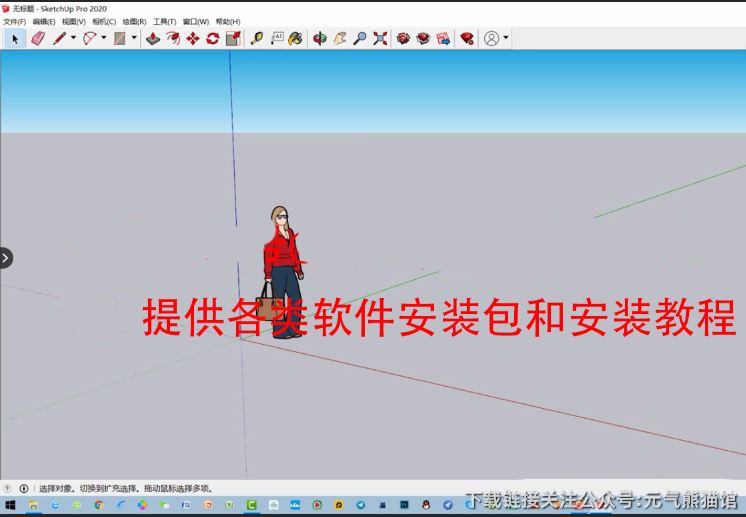Activate the Orbit tool

[320, 38]
